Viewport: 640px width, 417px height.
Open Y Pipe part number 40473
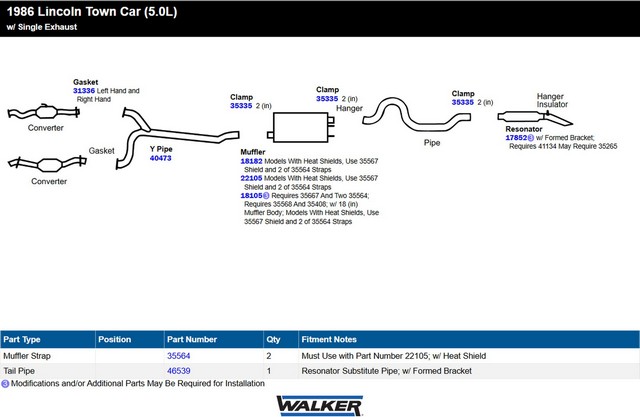[160, 158]
